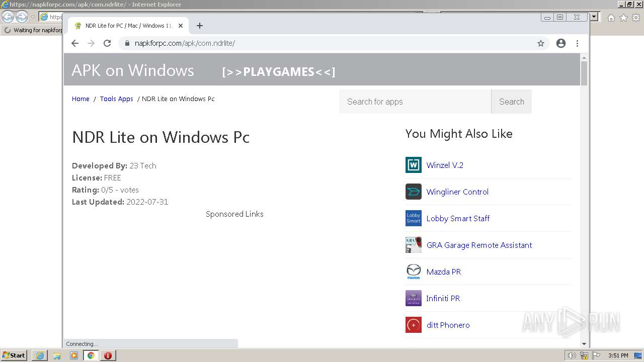Switch to Chrome in the taskbar

coord(91,355)
